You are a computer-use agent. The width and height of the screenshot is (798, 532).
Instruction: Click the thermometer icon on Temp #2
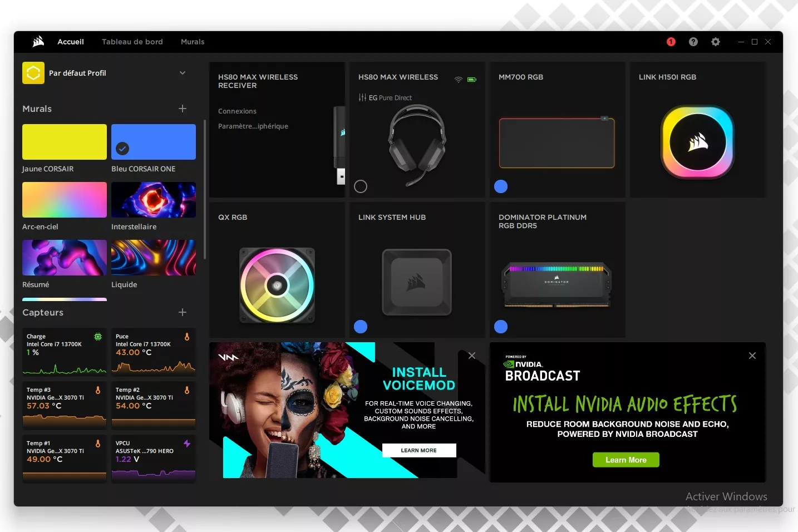187,390
